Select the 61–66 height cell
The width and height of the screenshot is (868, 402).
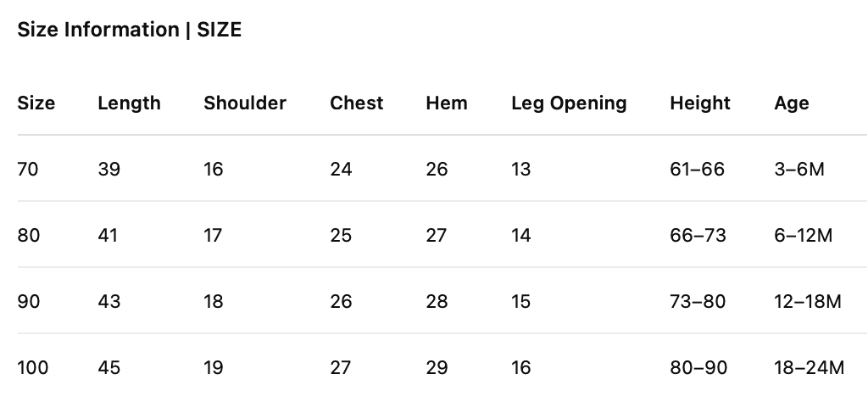(697, 169)
